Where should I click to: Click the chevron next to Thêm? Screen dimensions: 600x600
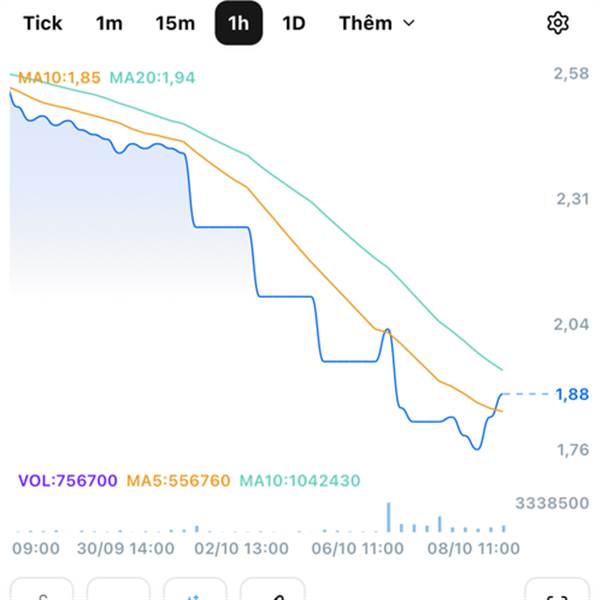coord(408,23)
